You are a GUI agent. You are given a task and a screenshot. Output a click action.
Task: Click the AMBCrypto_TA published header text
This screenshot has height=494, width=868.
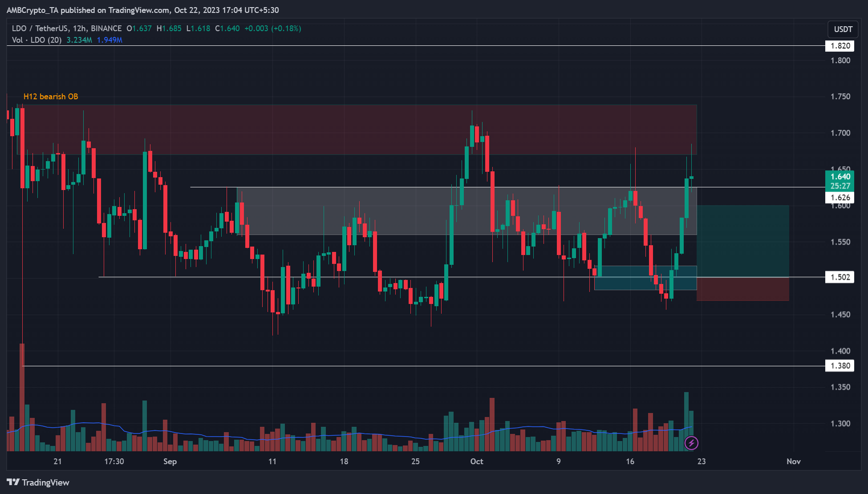(142, 10)
